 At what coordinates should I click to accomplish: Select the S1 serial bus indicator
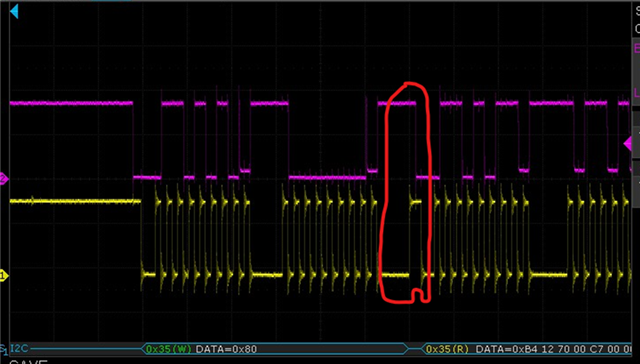coord(4,350)
